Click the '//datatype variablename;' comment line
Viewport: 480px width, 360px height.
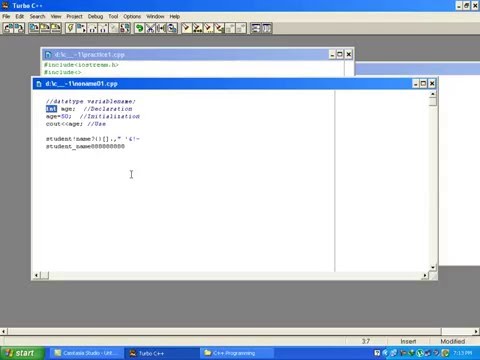tap(91, 101)
